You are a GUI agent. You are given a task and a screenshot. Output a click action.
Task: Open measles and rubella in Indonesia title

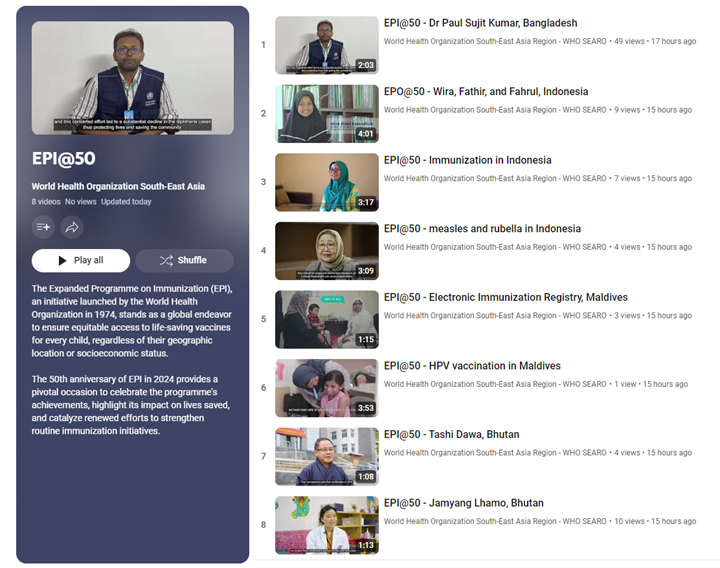pyautogui.click(x=482, y=229)
